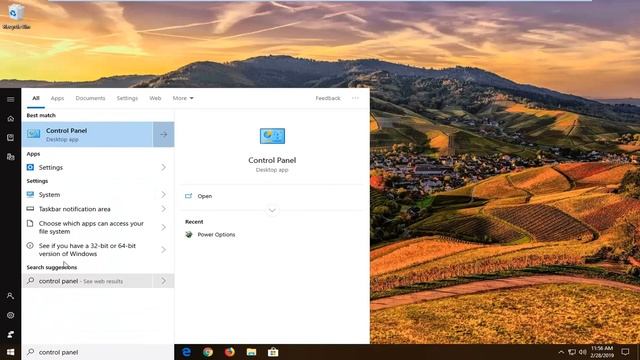Open the settings gear in search sidebar

coord(11,315)
